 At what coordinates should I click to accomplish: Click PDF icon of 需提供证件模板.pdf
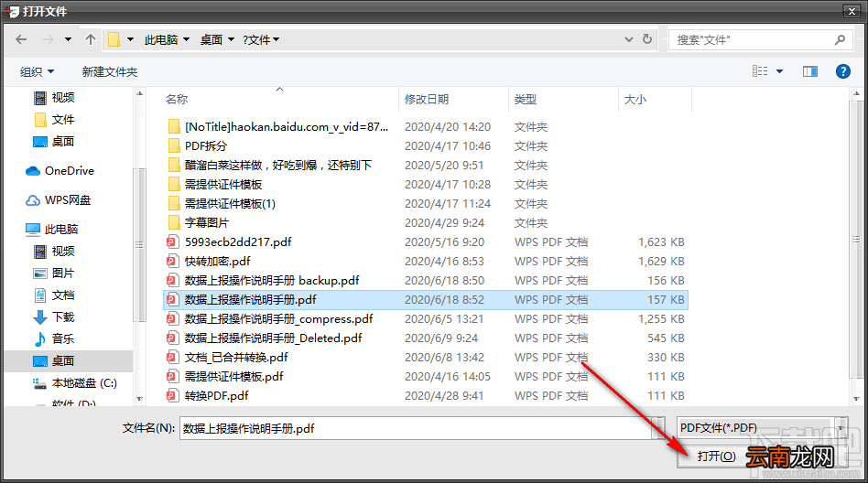click(x=173, y=377)
